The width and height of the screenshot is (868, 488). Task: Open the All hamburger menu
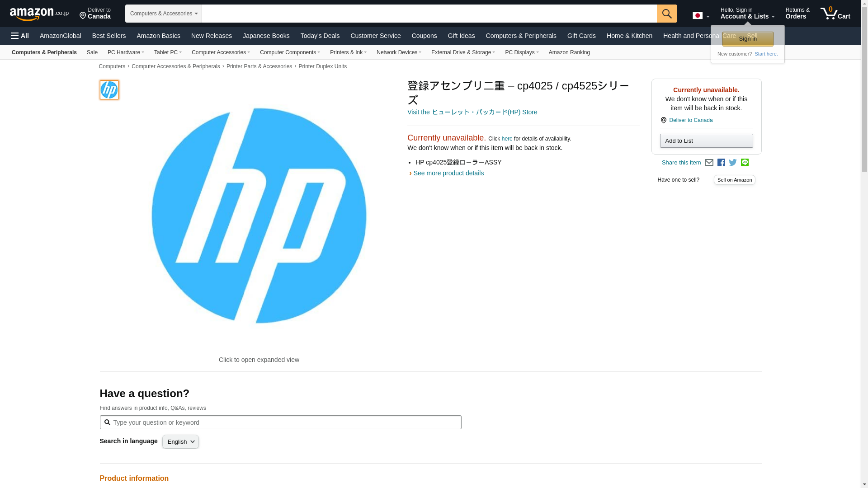[x=20, y=36]
